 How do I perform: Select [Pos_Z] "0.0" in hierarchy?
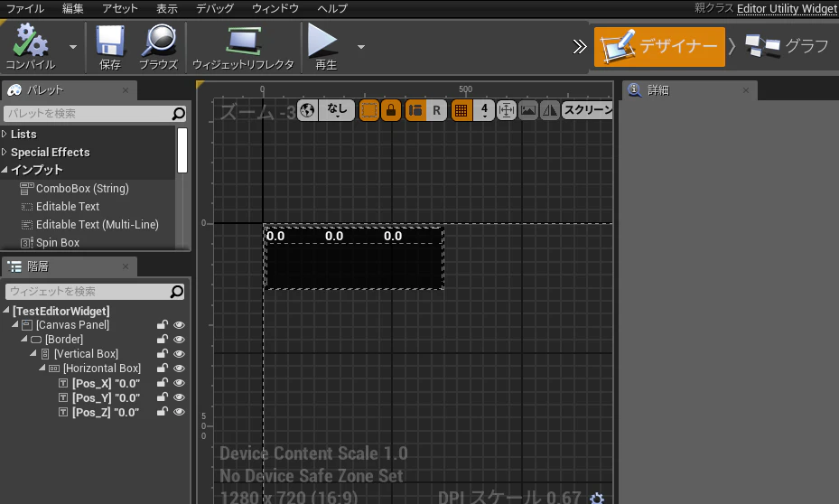(x=99, y=412)
